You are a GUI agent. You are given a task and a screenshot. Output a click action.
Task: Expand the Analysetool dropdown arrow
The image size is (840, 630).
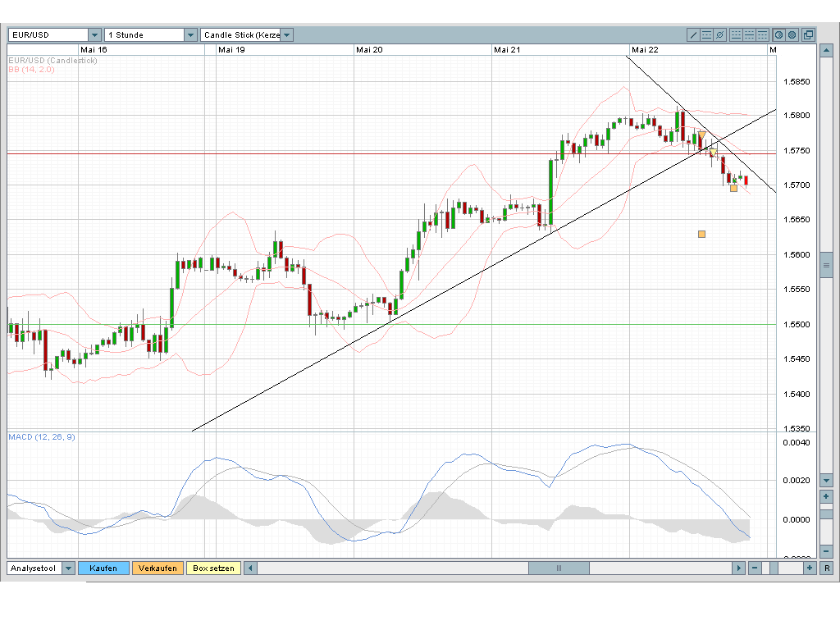point(68,568)
